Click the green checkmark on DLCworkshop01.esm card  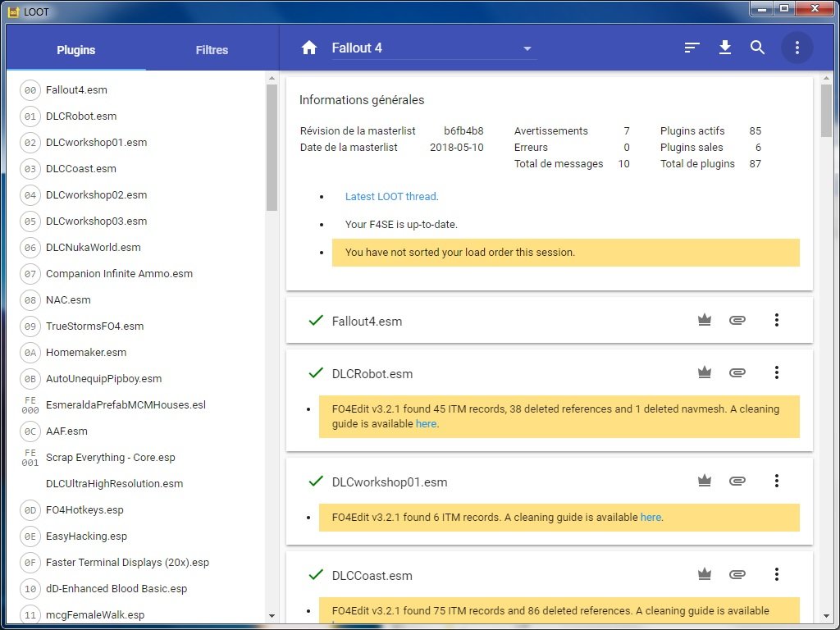[x=316, y=481]
